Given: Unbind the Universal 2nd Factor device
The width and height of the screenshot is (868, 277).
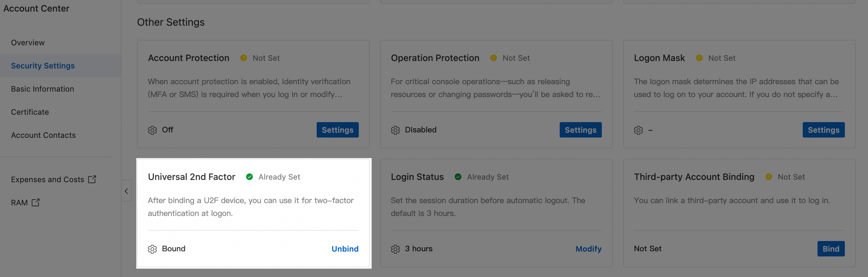Looking at the screenshot, I should 345,249.
